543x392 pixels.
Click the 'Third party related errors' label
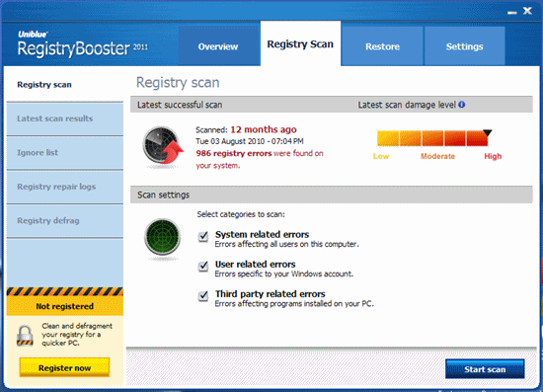pos(271,294)
